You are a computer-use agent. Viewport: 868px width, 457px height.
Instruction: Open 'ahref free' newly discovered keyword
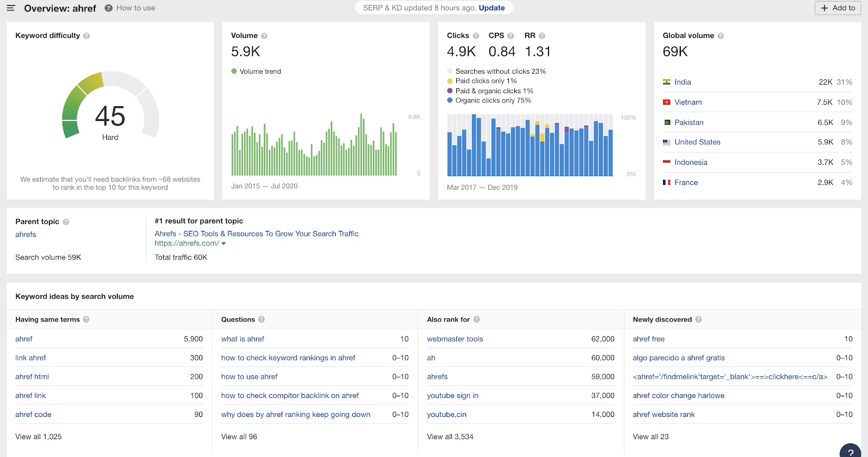click(648, 339)
